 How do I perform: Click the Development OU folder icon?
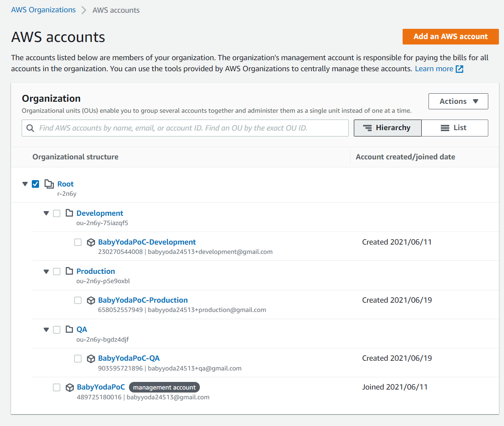(x=69, y=213)
